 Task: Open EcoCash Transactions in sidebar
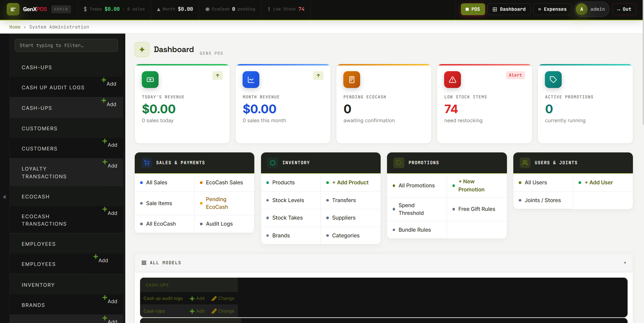44,220
